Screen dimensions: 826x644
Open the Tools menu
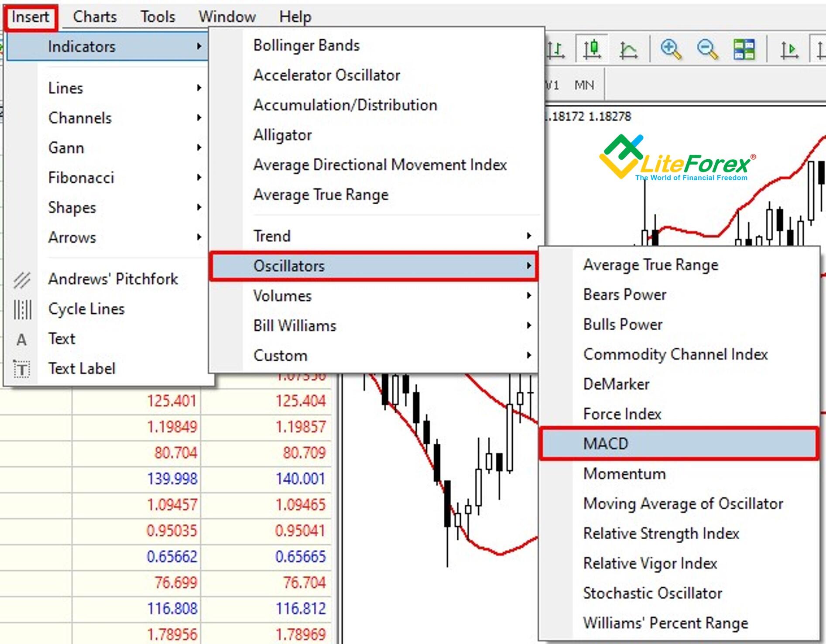[x=158, y=16]
